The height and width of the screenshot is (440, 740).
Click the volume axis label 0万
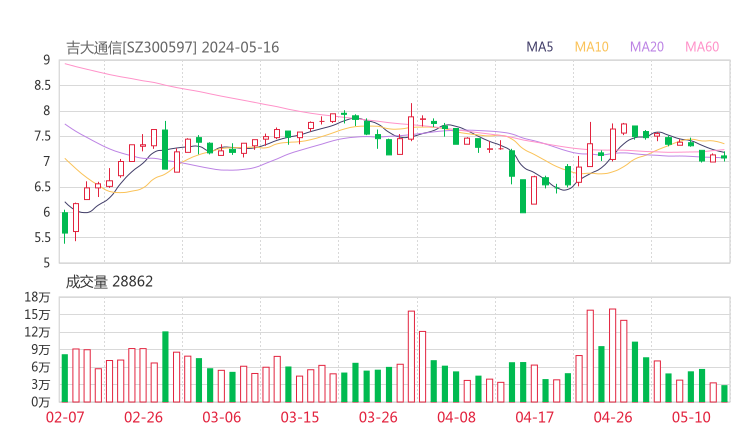[41, 402]
